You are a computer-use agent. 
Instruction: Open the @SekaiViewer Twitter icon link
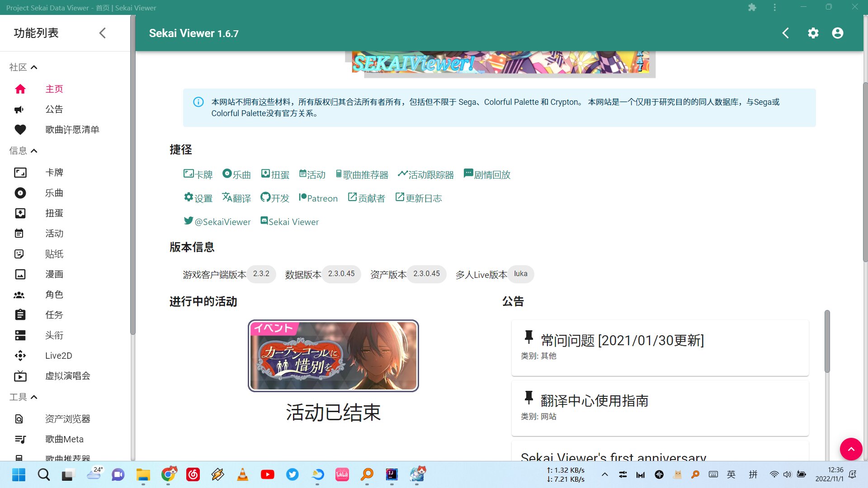189,221
